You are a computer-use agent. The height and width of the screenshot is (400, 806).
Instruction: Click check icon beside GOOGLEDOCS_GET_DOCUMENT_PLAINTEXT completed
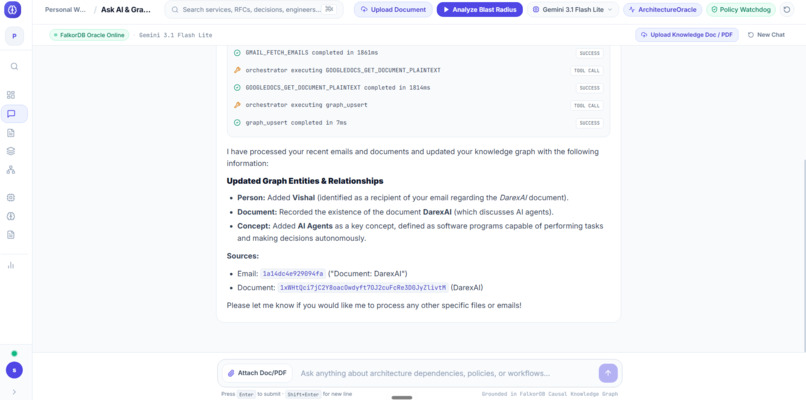(237, 87)
